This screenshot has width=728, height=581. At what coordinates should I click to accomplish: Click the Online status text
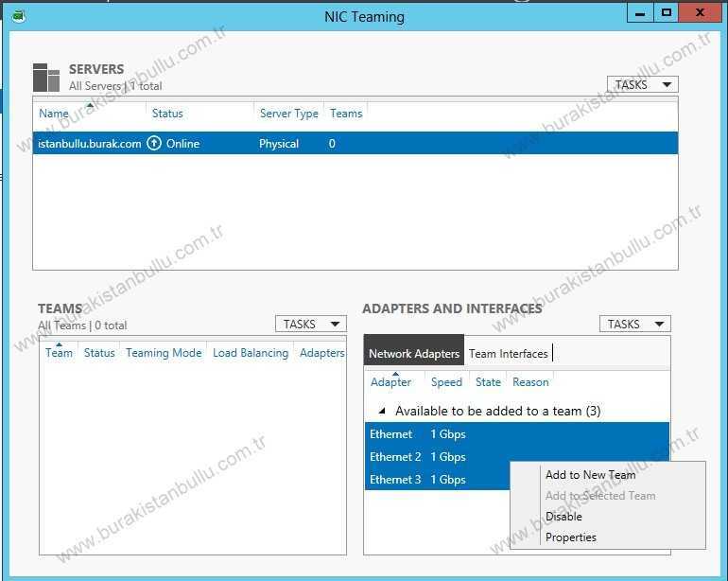coord(182,144)
